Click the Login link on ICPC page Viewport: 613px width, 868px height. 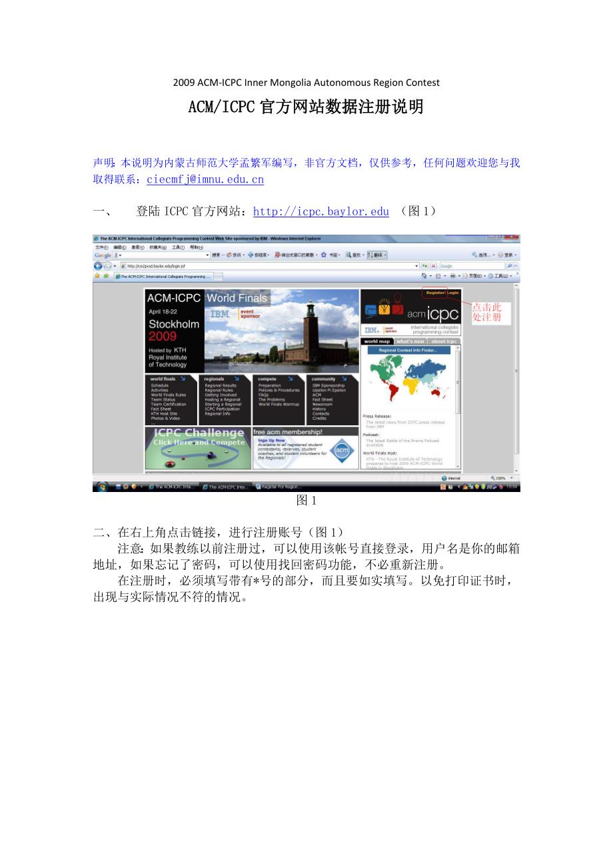click(453, 293)
